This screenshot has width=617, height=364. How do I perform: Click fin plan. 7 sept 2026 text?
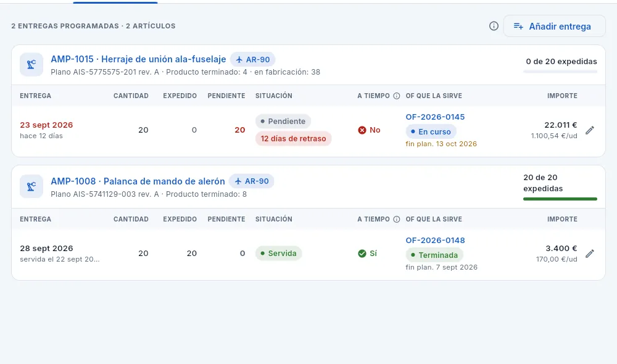[x=442, y=267]
